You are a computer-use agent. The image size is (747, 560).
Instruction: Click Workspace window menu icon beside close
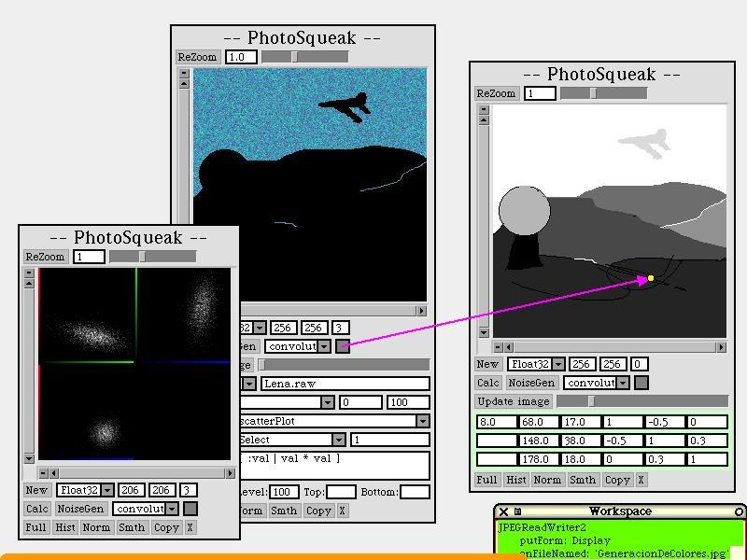pyautogui.click(x=517, y=511)
